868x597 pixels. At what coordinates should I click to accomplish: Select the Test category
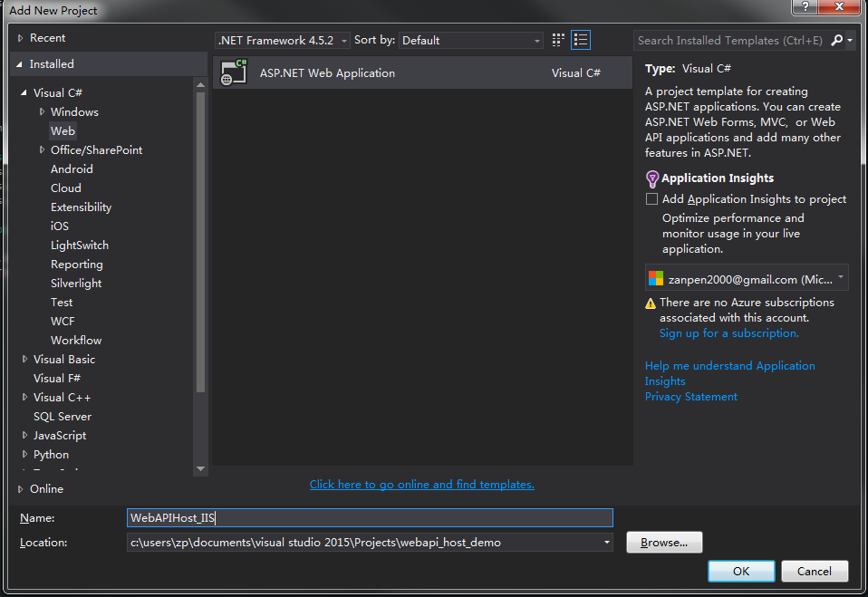click(62, 302)
